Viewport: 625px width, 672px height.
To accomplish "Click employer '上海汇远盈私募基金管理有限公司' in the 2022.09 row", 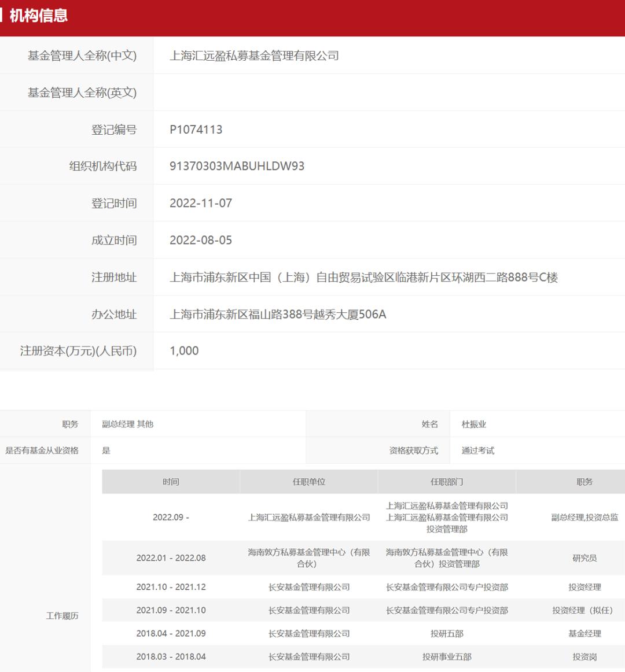I will 309,517.
